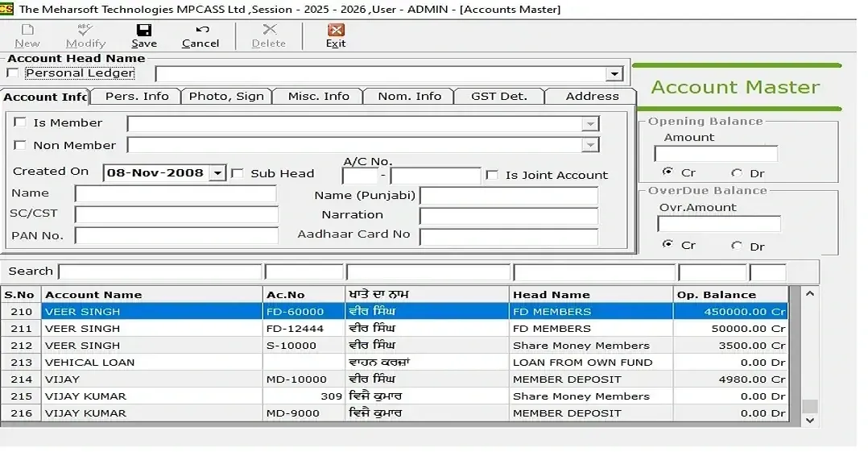Click the Save floppy disk icon
Image resolution: width=868 pixels, height=452 pixels.
click(144, 30)
